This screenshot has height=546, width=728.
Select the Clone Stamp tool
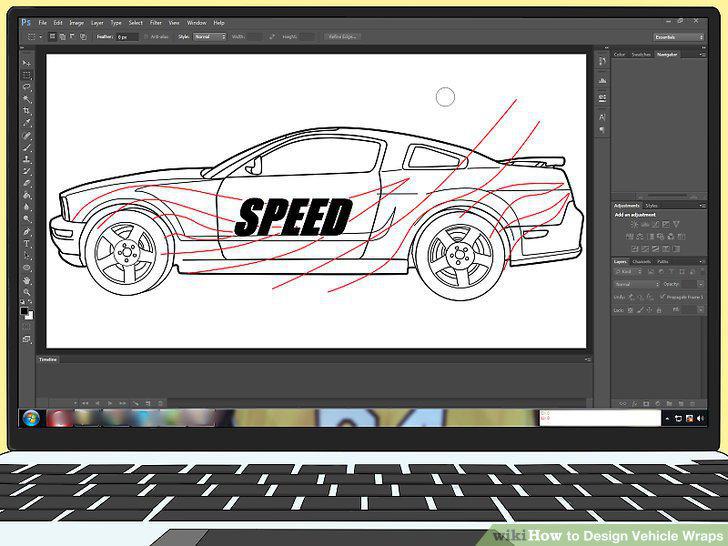click(x=26, y=160)
